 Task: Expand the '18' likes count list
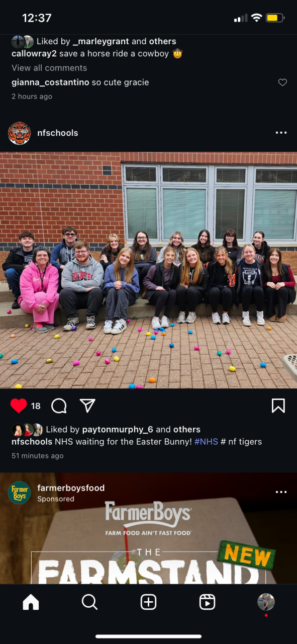(36, 406)
